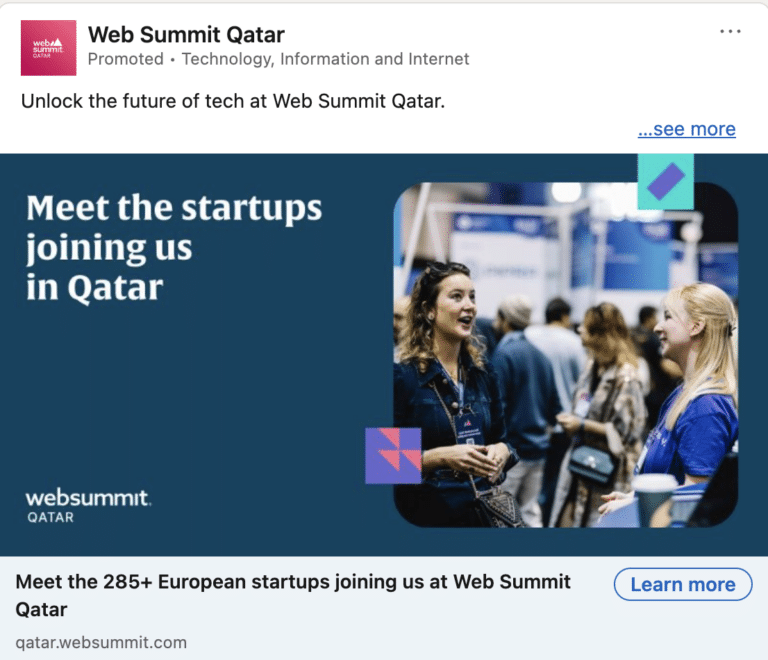The width and height of the screenshot is (768, 660).
Task: Click "Technology, Information and Internet" subtitle text
Action: (325, 59)
